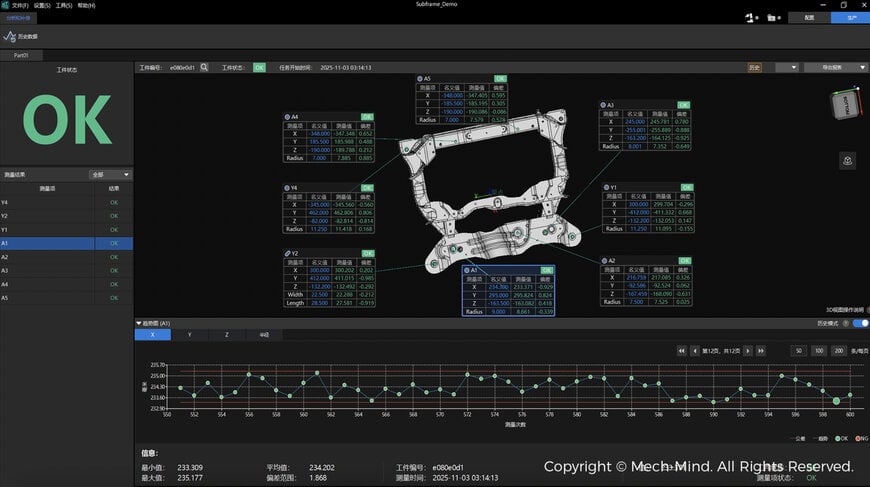Click the camera icon in top bar
The height and width of the screenshot is (487, 870).
(x=773, y=17)
